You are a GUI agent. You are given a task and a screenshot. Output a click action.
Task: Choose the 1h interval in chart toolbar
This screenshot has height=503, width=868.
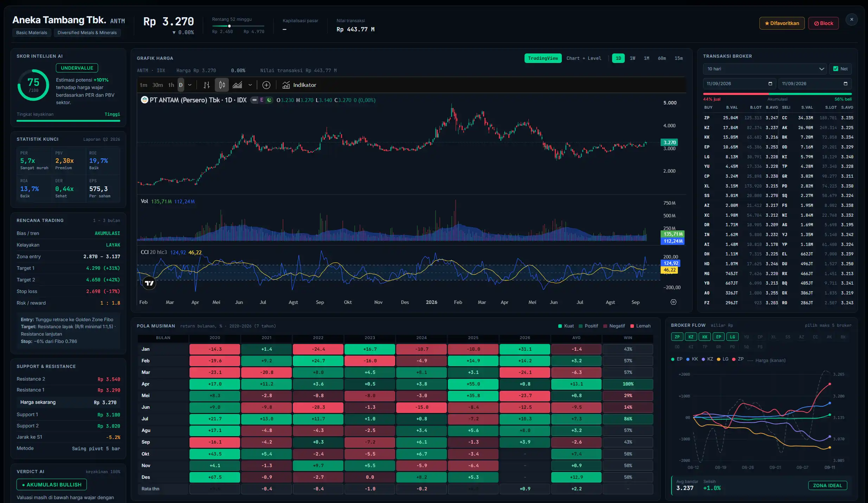tap(171, 85)
